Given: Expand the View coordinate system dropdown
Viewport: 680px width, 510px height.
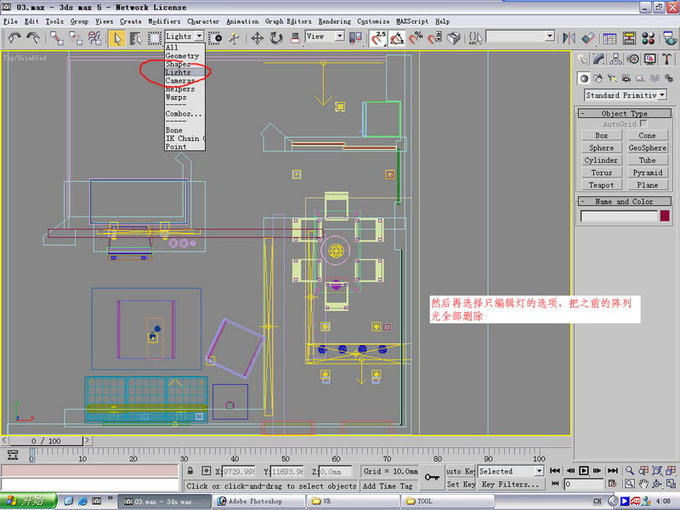Looking at the screenshot, I should (324, 37).
